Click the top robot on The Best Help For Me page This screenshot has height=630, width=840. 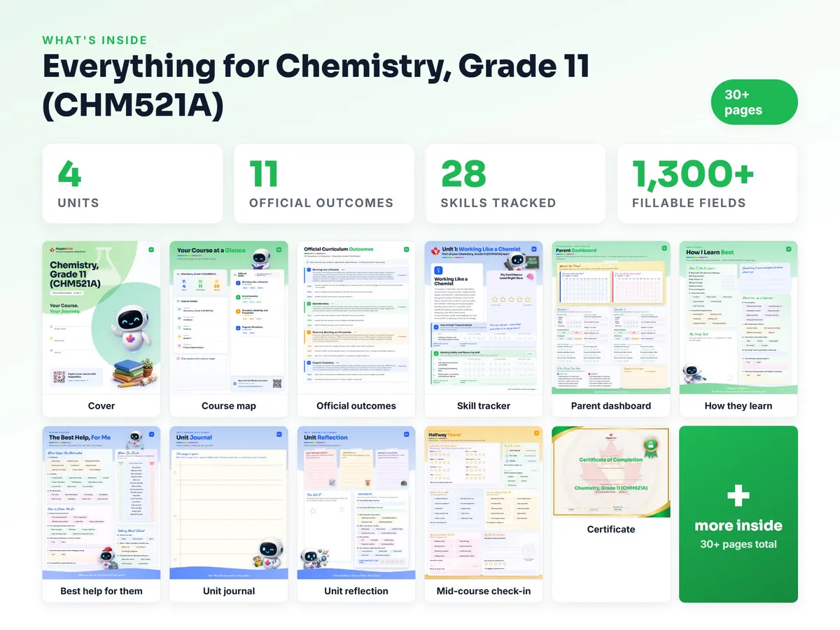pos(134,441)
